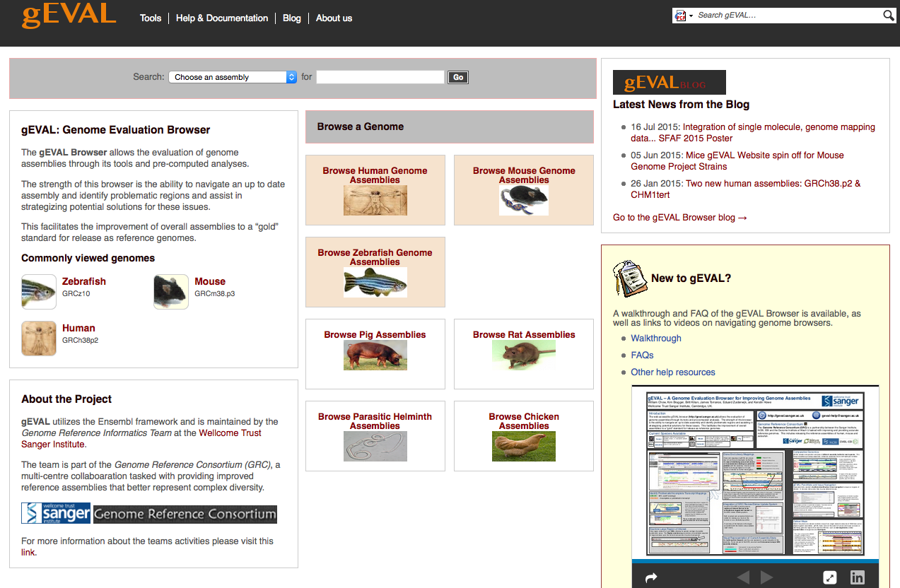This screenshot has width=900, height=588.
Task: Click the Vitruvian Human genome thumbnail icon
Action: pyautogui.click(x=39, y=339)
